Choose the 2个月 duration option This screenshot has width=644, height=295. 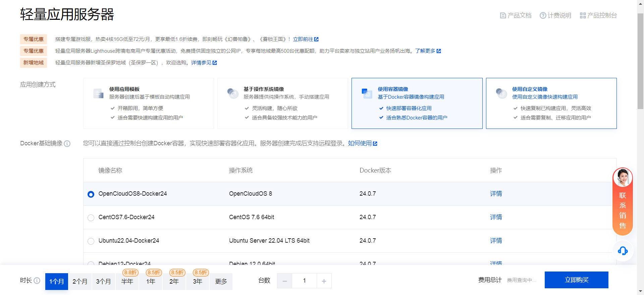(x=80, y=282)
